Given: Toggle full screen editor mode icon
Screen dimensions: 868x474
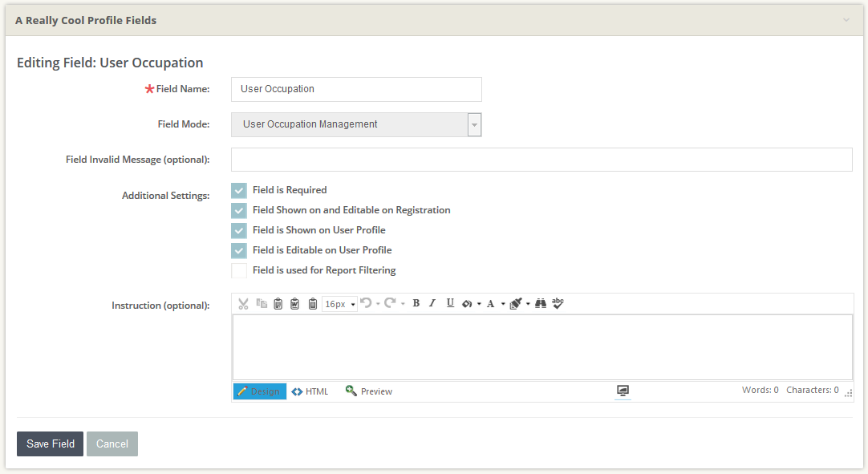Looking at the screenshot, I should click(x=623, y=391).
